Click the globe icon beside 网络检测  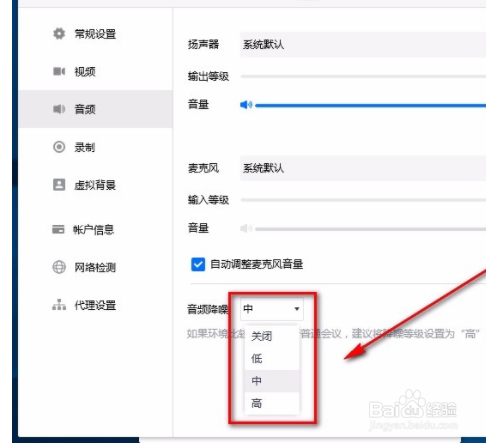pos(59,267)
